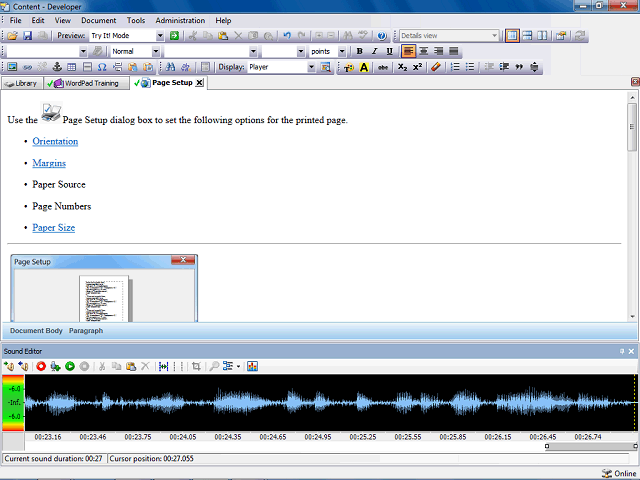Enable the vertical split layout view
Screen dimensions: 640x480
542,36
